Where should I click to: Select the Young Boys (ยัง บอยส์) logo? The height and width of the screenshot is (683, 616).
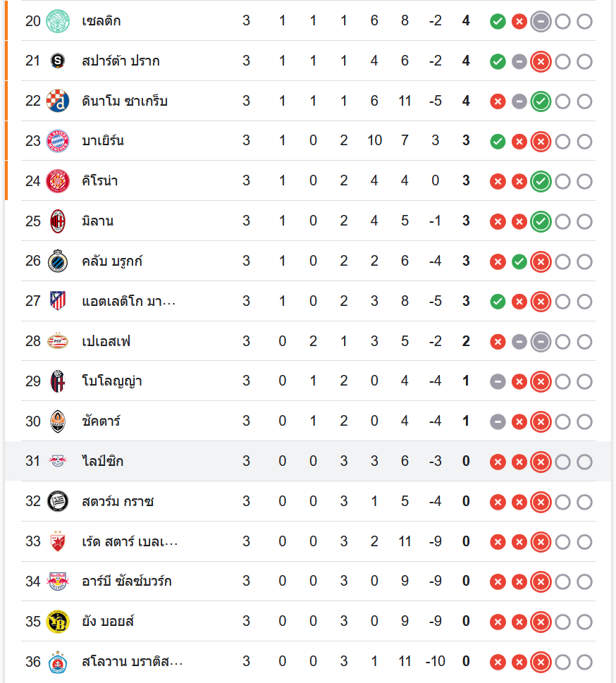pyautogui.click(x=58, y=622)
